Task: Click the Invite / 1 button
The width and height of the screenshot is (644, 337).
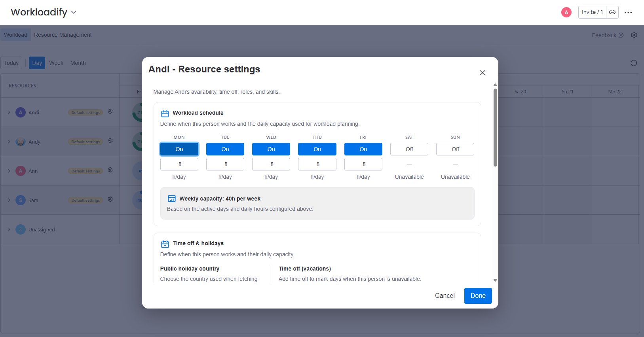Action: (592, 12)
